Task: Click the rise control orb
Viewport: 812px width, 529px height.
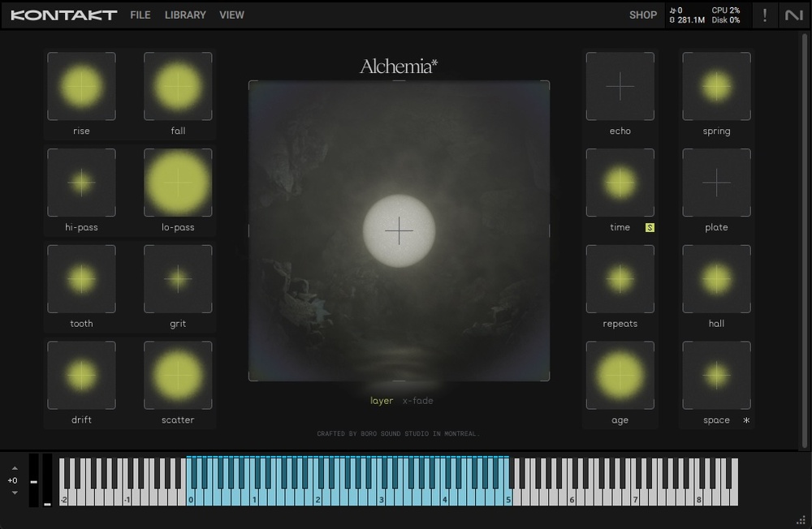Action: pos(81,87)
